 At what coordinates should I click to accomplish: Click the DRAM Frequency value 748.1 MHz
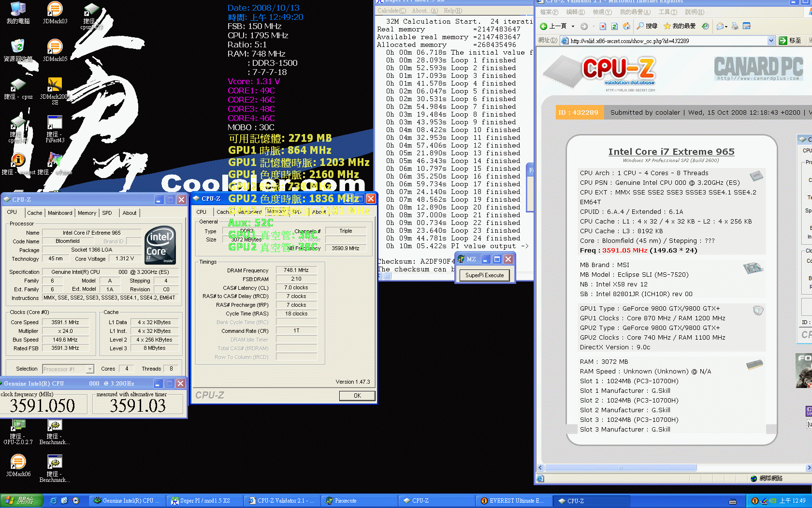296,270
